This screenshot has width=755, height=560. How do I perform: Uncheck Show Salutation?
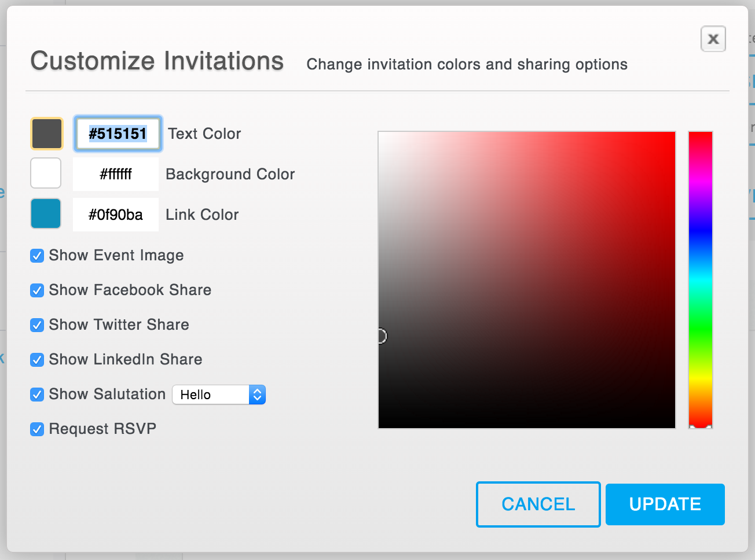(x=37, y=395)
